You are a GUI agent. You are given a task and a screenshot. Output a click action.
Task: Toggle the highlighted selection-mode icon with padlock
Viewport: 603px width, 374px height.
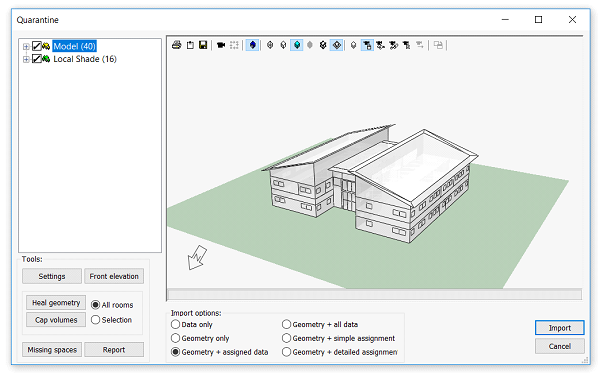point(367,45)
